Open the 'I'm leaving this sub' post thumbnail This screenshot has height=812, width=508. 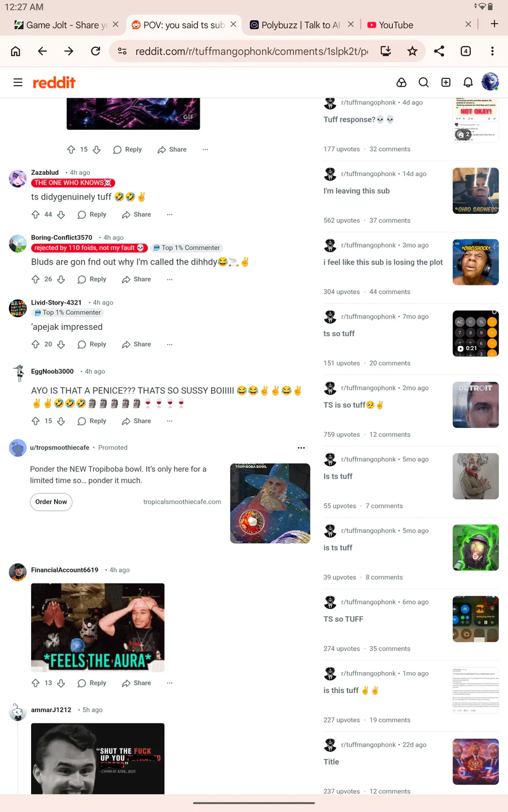tap(476, 191)
